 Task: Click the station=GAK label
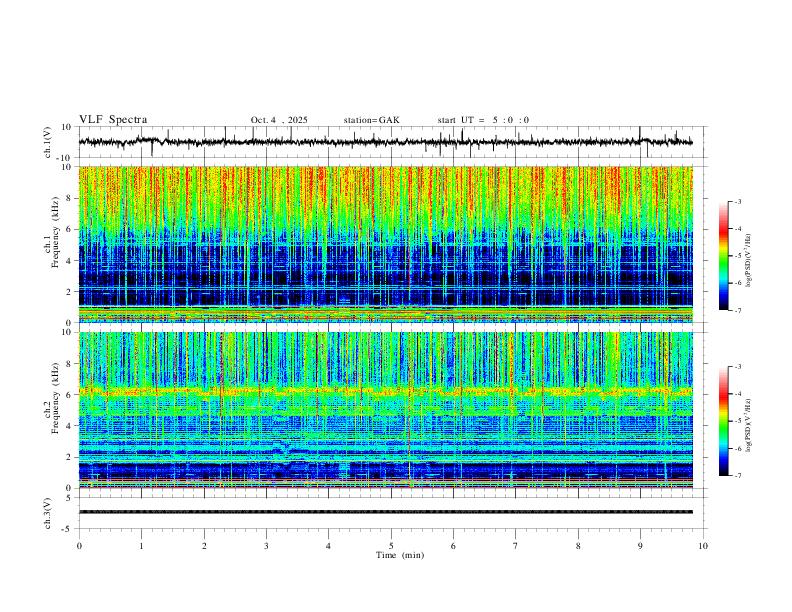pyautogui.click(x=371, y=120)
